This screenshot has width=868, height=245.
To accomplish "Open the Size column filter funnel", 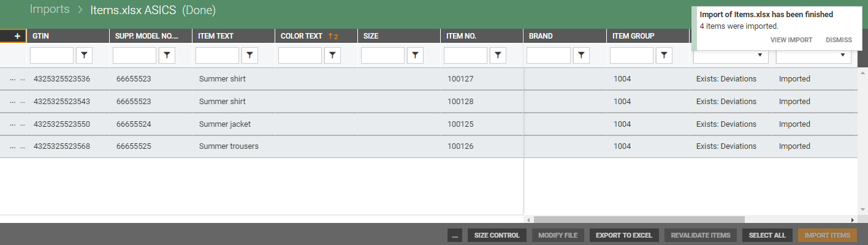I will tap(415, 56).
